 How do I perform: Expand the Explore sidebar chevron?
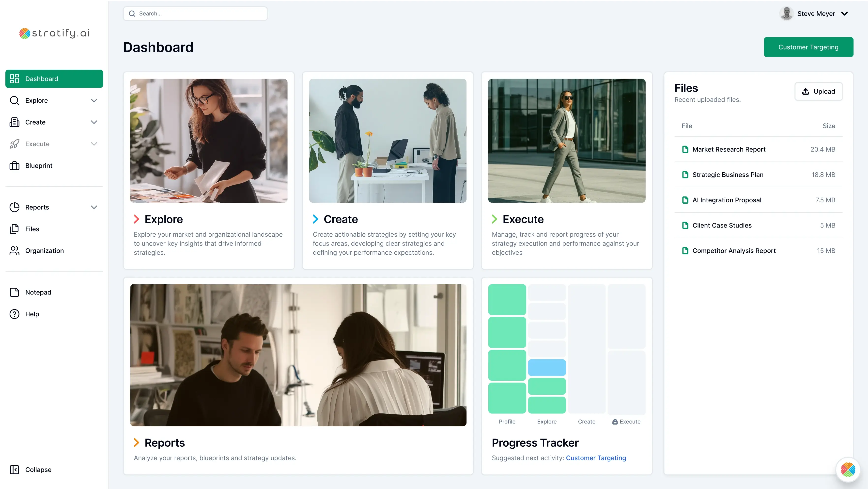[x=94, y=100]
